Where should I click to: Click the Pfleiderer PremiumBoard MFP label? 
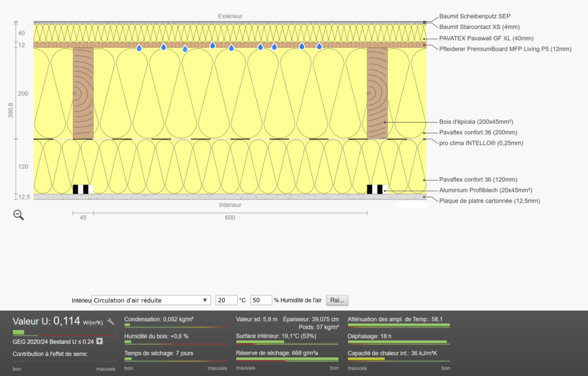pyautogui.click(x=505, y=49)
